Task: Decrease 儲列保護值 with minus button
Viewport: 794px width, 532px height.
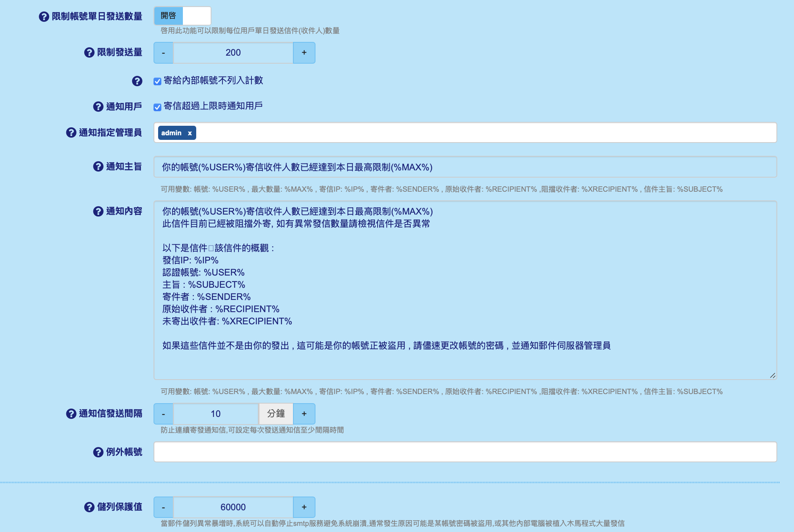Action: 163,507
